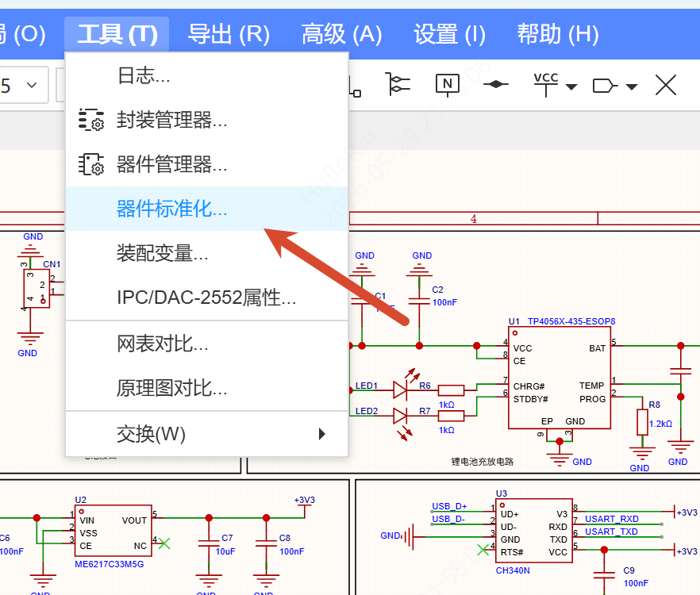This screenshot has width=700, height=595.
Task: Click the footprint manager icon in menu
Action: (91, 120)
